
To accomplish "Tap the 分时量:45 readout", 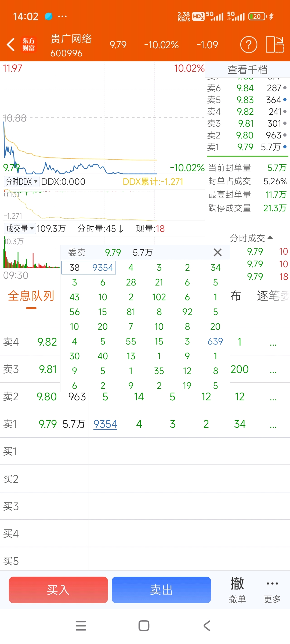I will [x=100, y=229].
